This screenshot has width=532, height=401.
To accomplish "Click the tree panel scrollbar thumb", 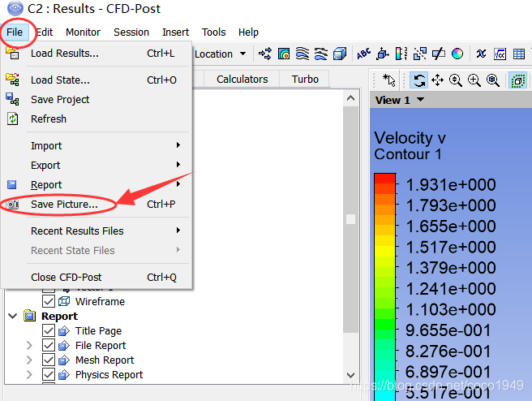I will 350,219.
